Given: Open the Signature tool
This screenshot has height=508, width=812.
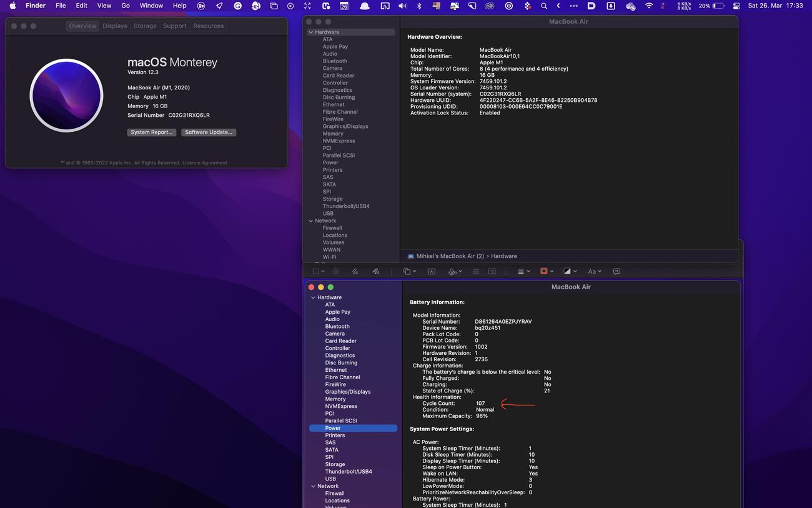Looking at the screenshot, I should [453, 271].
